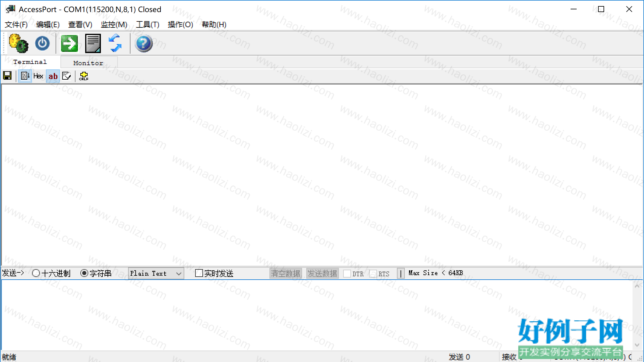Open the 查看(V) menu
644x362 pixels.
coord(80,24)
